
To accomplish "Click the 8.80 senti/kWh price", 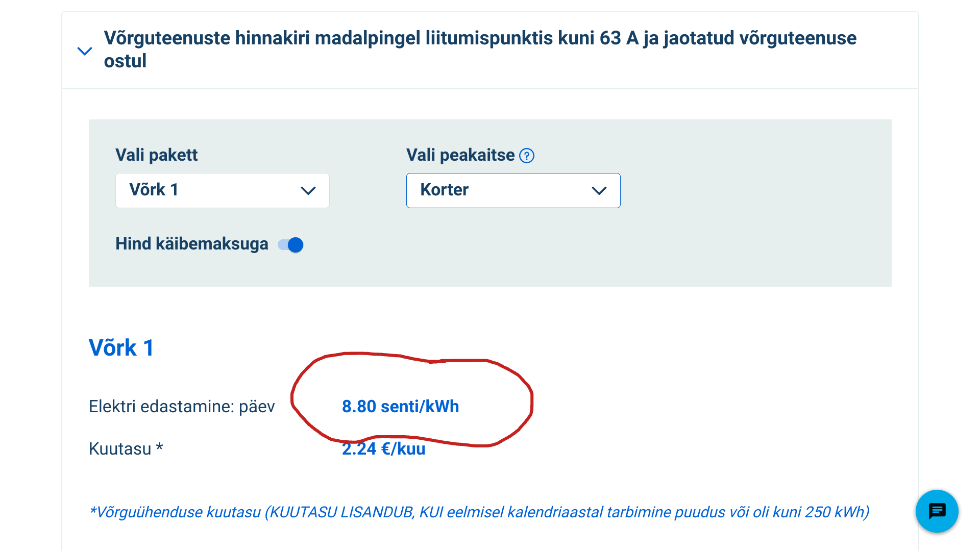I will tap(400, 407).
